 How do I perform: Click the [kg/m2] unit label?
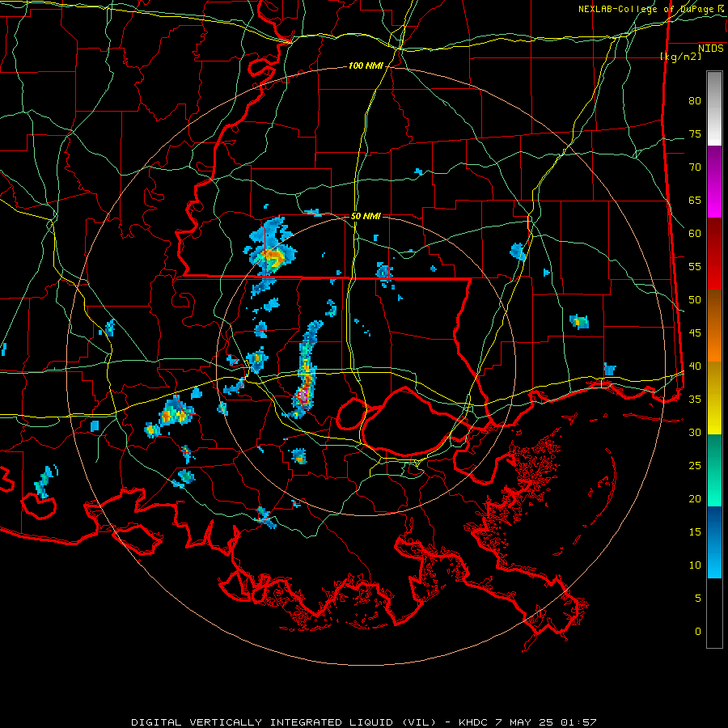coord(680,57)
